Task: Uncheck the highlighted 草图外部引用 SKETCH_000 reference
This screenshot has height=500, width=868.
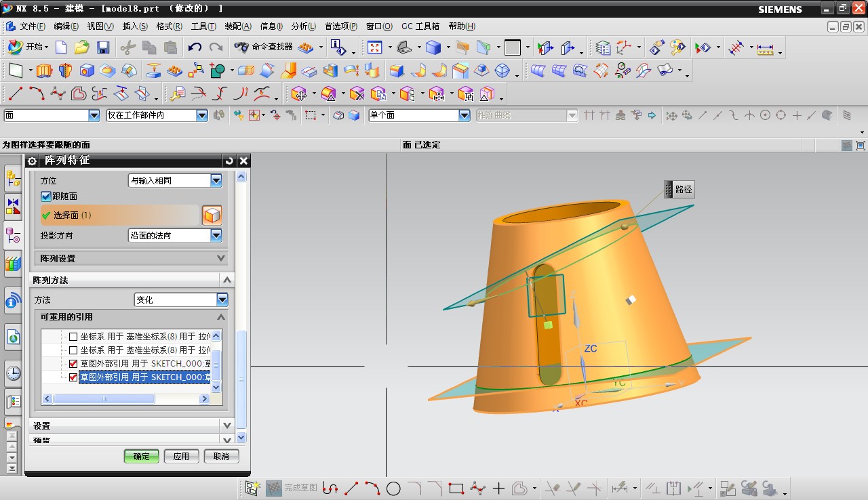Action: 73,377
